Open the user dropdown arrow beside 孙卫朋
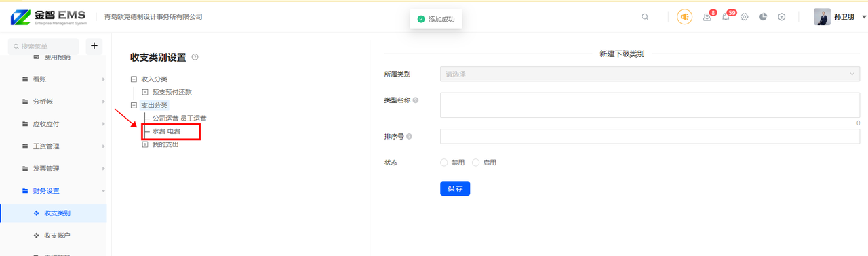This screenshot has height=256, width=868. (x=864, y=17)
